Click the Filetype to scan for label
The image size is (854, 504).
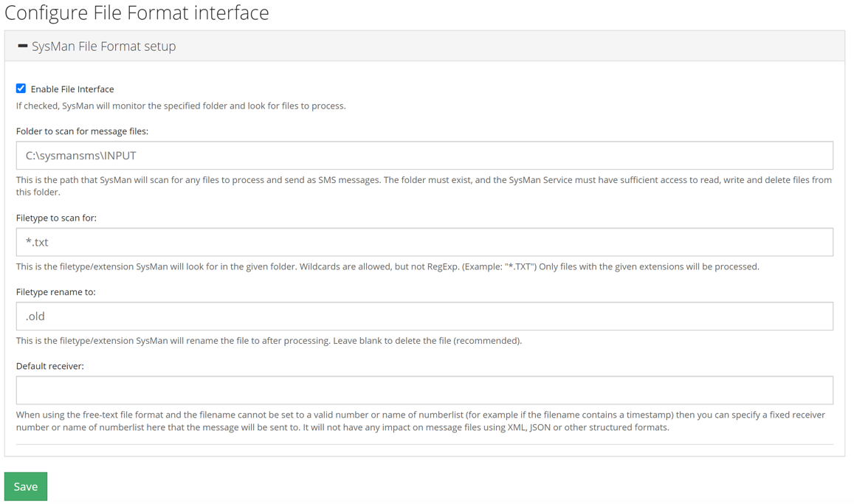pos(58,217)
